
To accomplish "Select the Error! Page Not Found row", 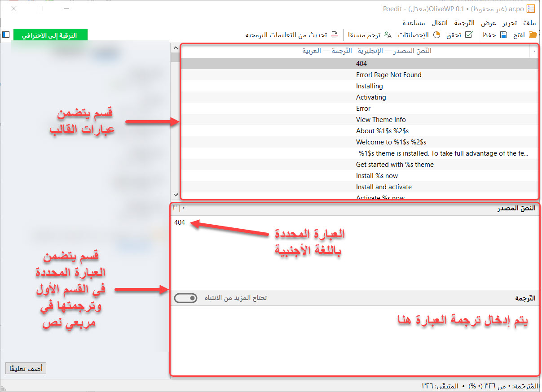I will coord(359,75).
